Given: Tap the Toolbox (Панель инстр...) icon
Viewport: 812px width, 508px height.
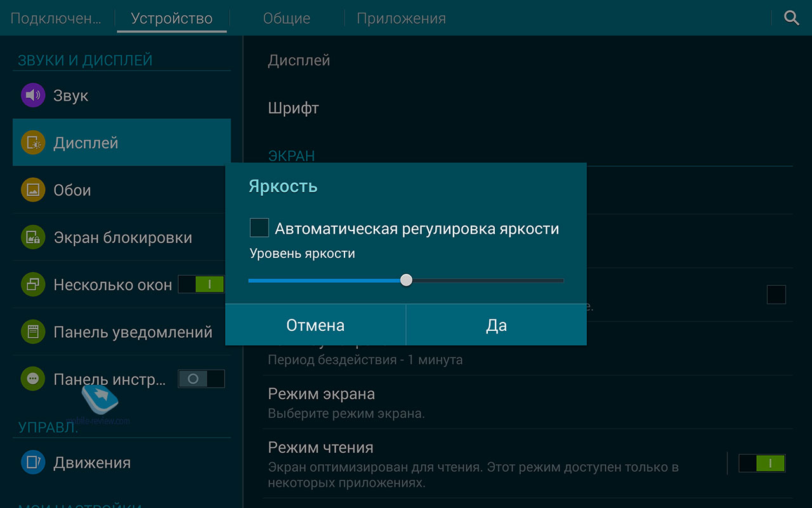Looking at the screenshot, I should (x=33, y=379).
